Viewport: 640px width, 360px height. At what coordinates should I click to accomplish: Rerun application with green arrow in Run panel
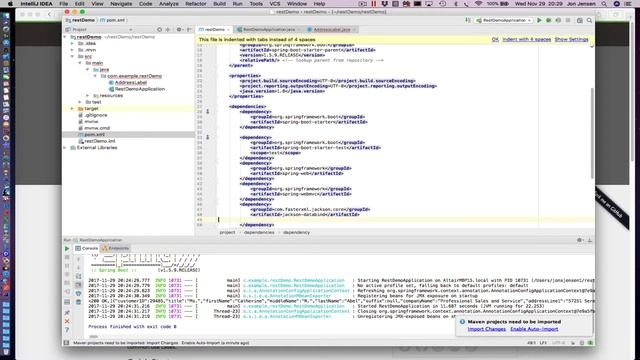(x=67, y=249)
